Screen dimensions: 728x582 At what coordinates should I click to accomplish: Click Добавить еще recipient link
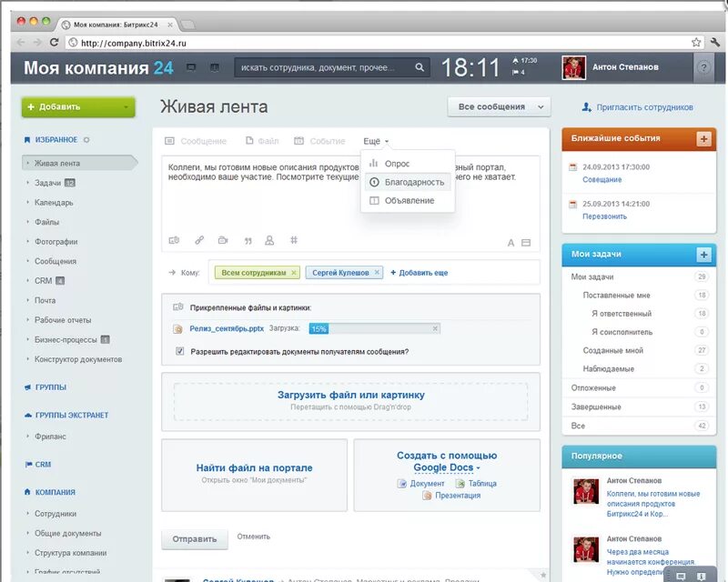click(x=420, y=273)
